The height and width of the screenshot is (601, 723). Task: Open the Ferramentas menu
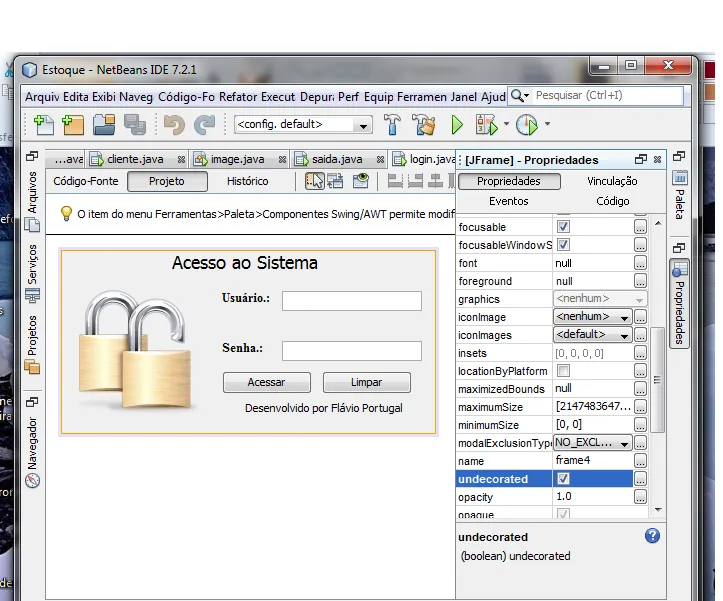(x=421, y=97)
